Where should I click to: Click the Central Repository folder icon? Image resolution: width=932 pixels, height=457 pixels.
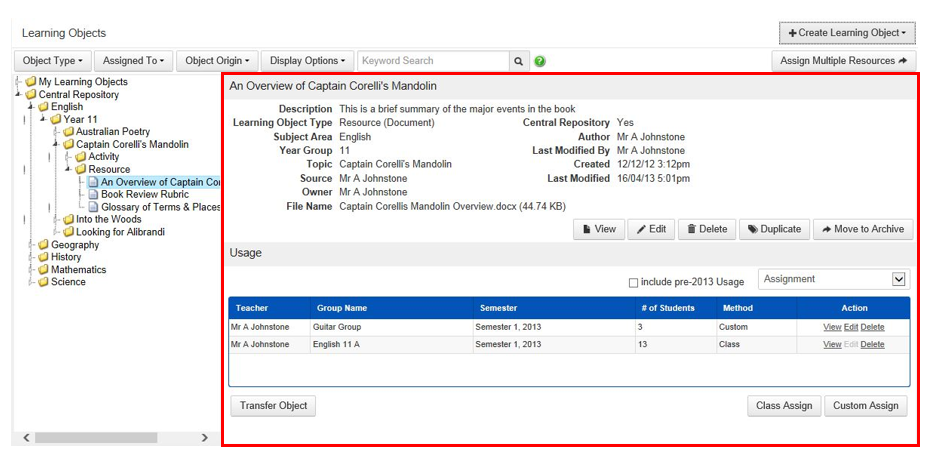point(31,95)
